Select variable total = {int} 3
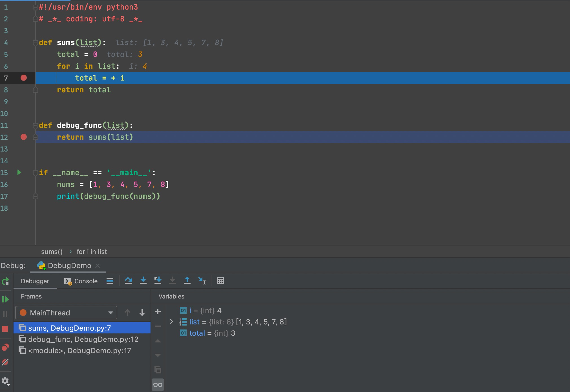Screen dimensions: 570x392 (x=207, y=333)
